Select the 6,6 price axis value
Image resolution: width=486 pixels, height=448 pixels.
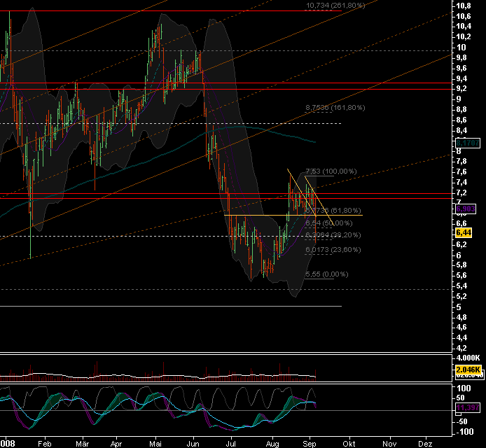click(461, 223)
